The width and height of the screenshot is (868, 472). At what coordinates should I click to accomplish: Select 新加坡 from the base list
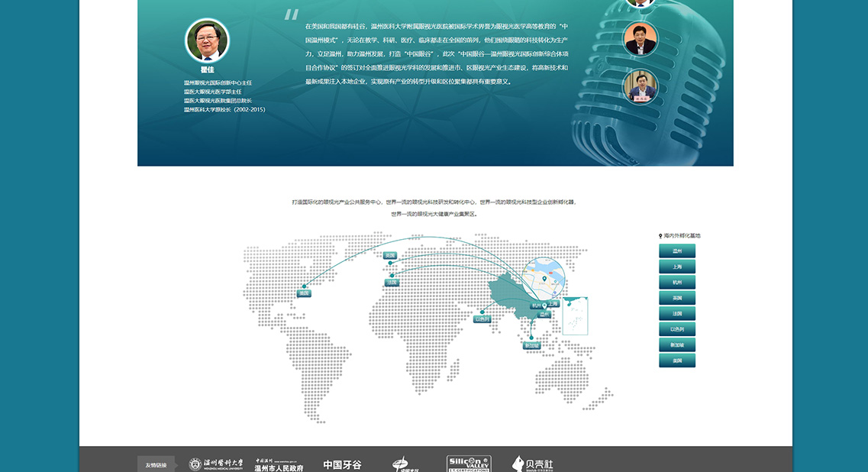(x=677, y=344)
